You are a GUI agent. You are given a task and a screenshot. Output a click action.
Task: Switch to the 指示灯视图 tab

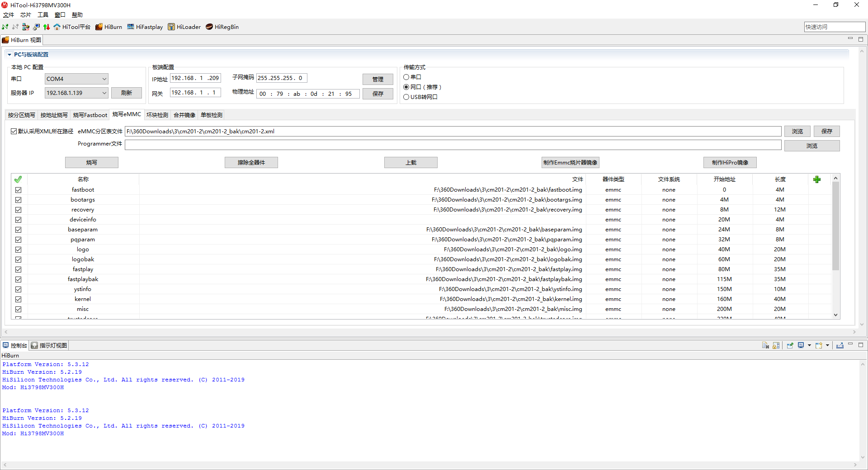(49, 345)
